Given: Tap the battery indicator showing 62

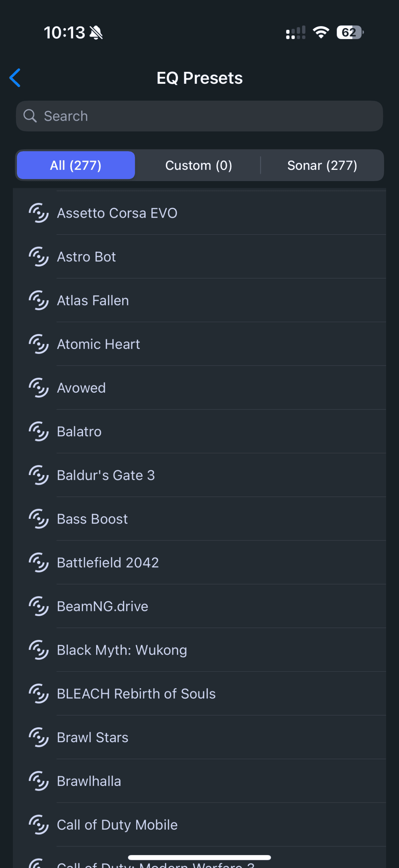Looking at the screenshot, I should 350,33.
